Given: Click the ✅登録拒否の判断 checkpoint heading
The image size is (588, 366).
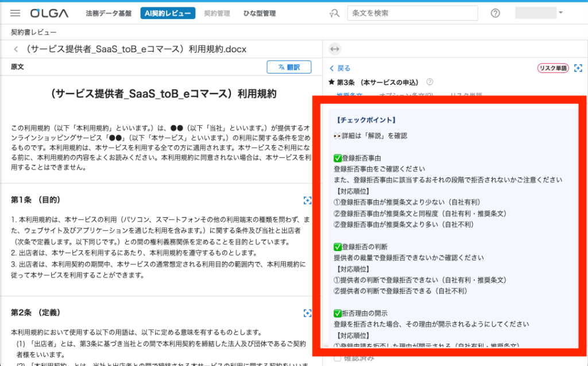Looking at the screenshot, I should (x=361, y=246).
